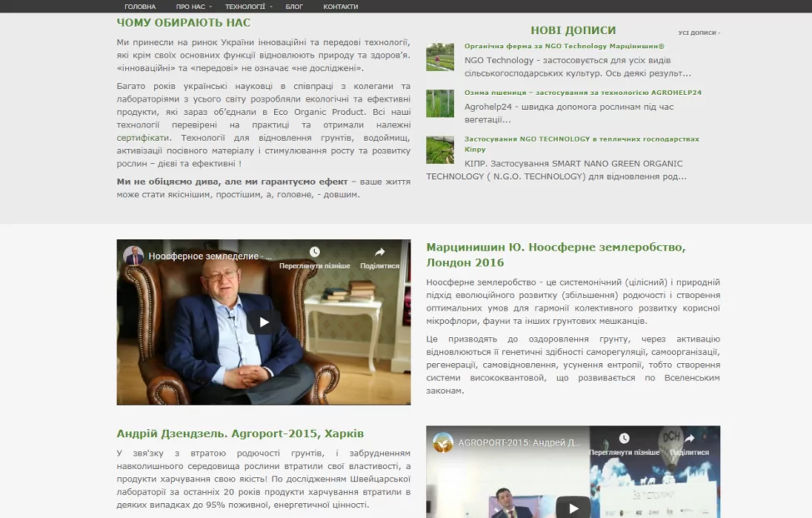Open the сертифікати link in text
Screen dimensions: 812x518
click(x=143, y=137)
